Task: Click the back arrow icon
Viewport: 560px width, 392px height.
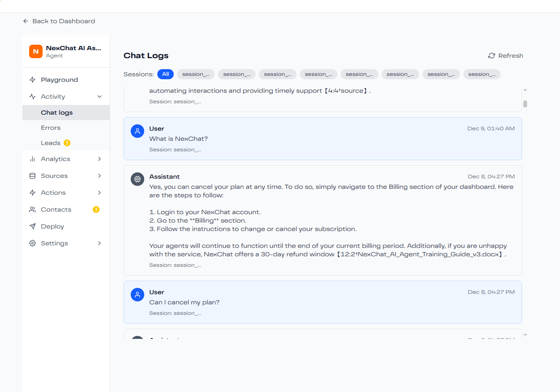Action: [26, 21]
